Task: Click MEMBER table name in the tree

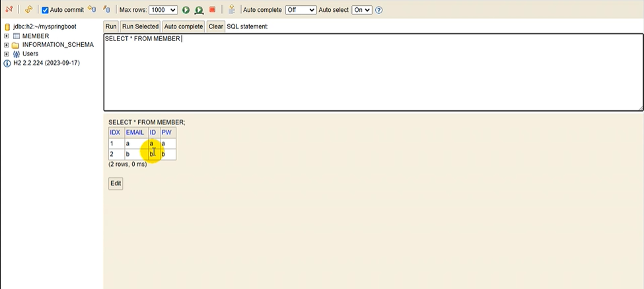Action: coord(35,36)
